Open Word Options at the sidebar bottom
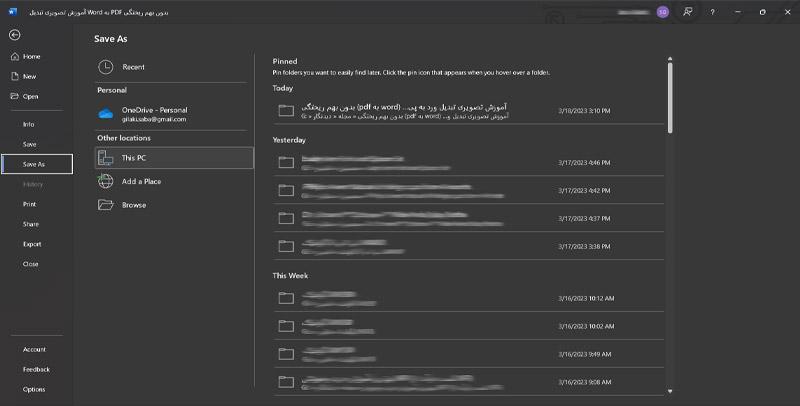Image resolution: width=800 pixels, height=406 pixels. 34,389
